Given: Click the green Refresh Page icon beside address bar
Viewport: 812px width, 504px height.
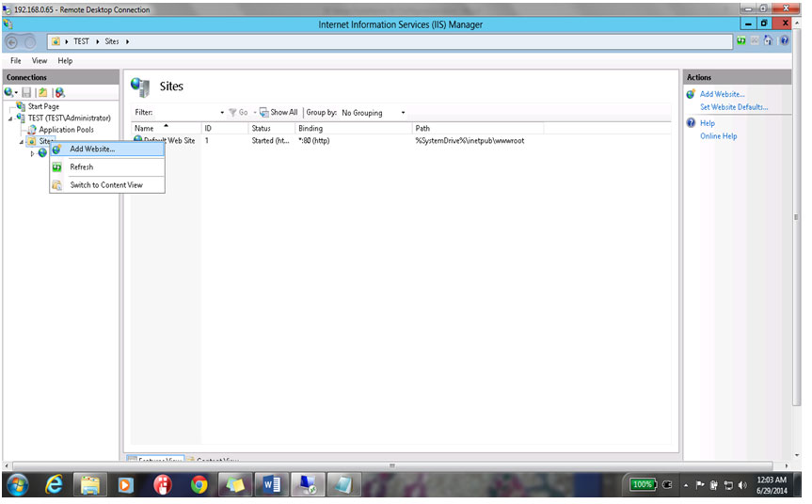Looking at the screenshot, I should pyautogui.click(x=741, y=40).
